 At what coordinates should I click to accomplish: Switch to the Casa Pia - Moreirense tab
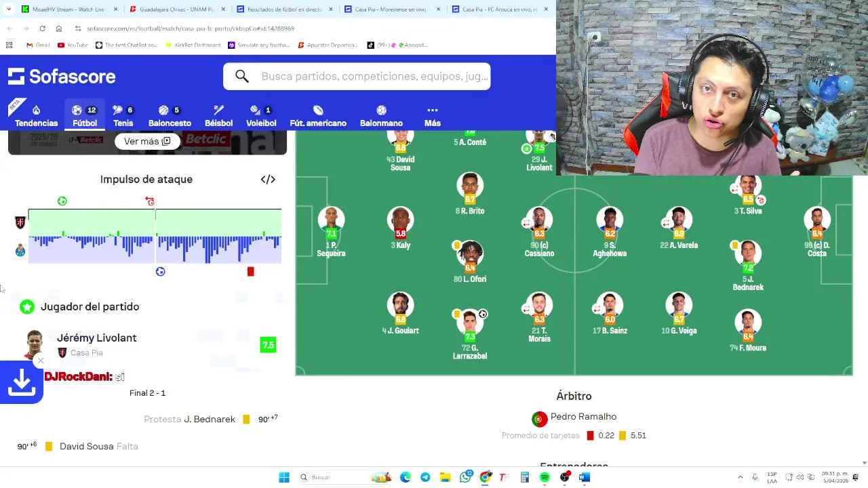392,9
